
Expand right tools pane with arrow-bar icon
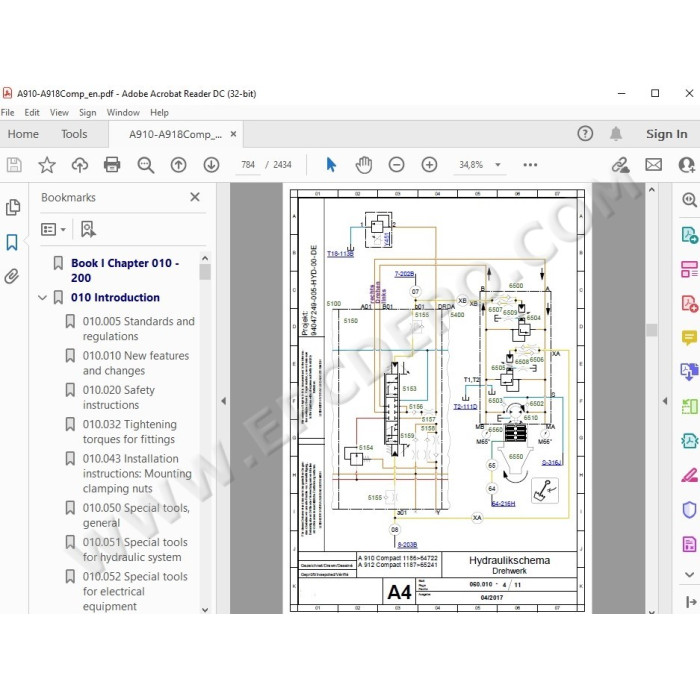(x=691, y=602)
